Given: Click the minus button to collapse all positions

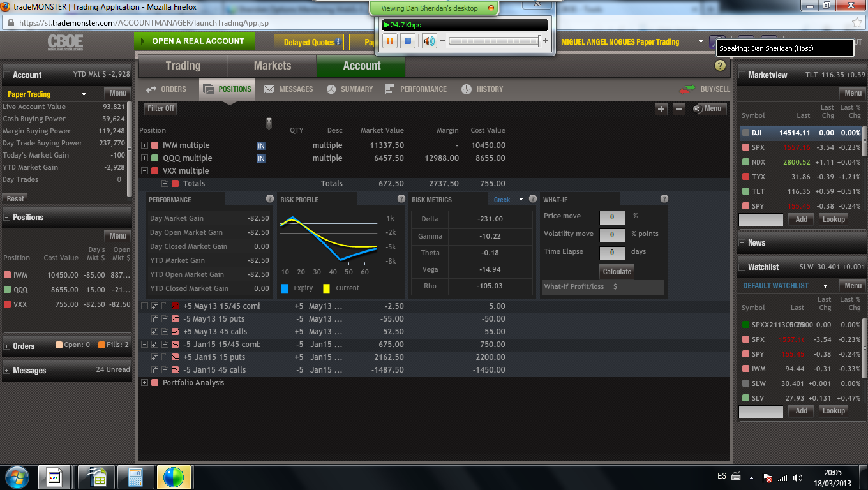Looking at the screenshot, I should [679, 108].
